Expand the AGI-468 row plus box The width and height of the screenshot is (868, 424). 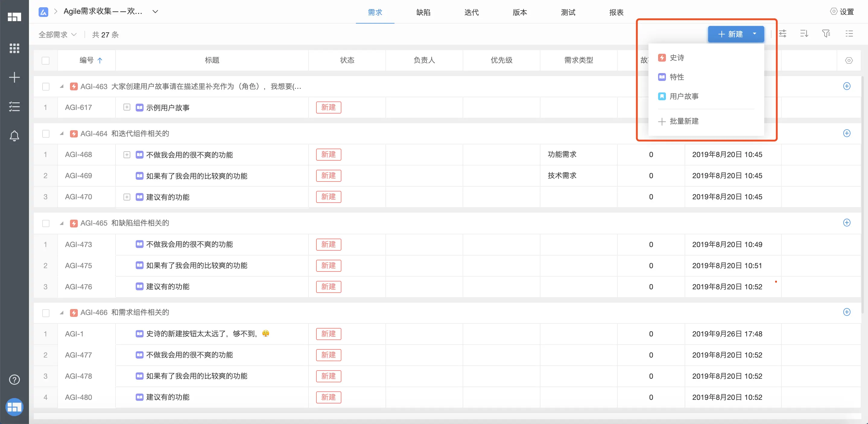[127, 155]
